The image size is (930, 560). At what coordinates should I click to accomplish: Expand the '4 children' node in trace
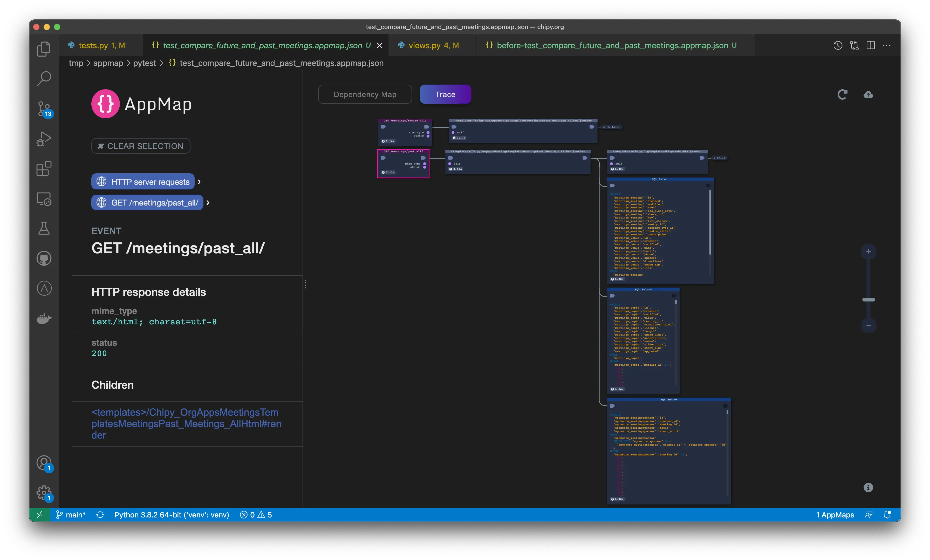pos(612,127)
